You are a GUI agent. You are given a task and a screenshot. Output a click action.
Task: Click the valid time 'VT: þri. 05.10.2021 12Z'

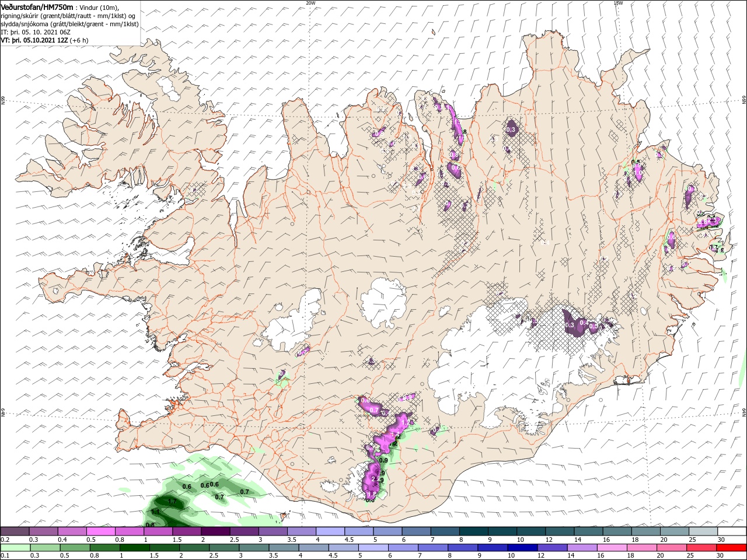coord(34,40)
